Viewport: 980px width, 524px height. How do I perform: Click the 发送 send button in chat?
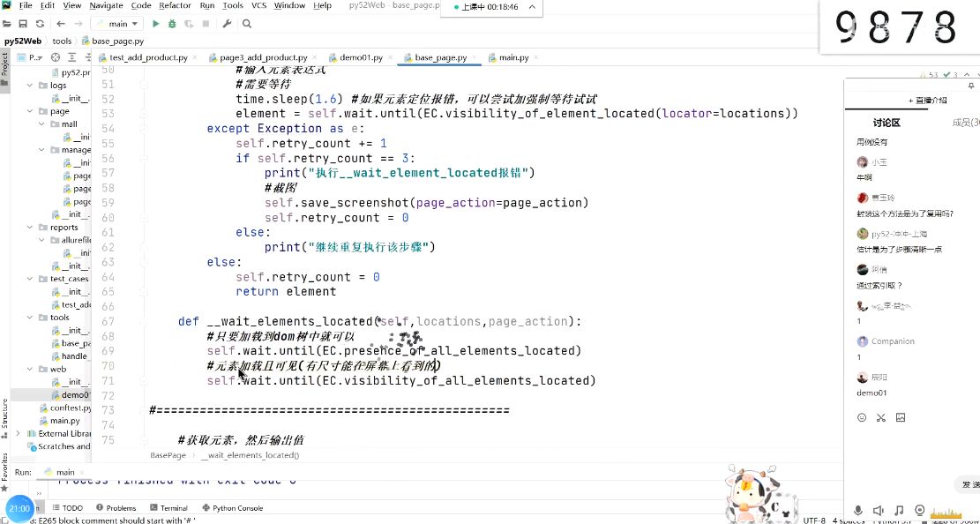click(x=969, y=484)
